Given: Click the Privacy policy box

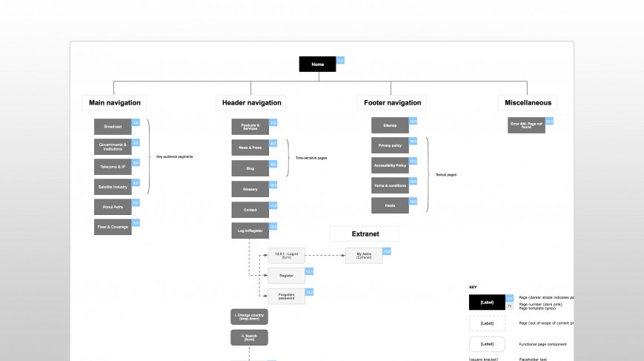Looking at the screenshot, I should [390, 145].
